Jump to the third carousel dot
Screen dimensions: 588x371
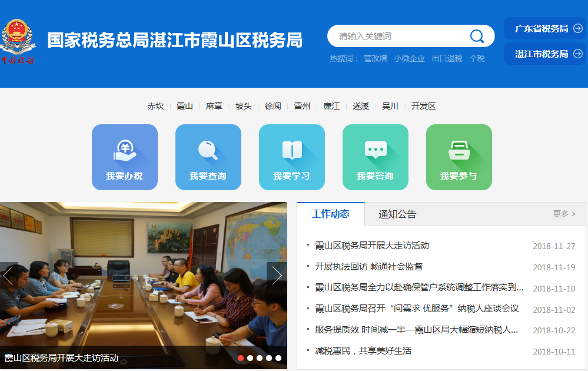coord(260,358)
